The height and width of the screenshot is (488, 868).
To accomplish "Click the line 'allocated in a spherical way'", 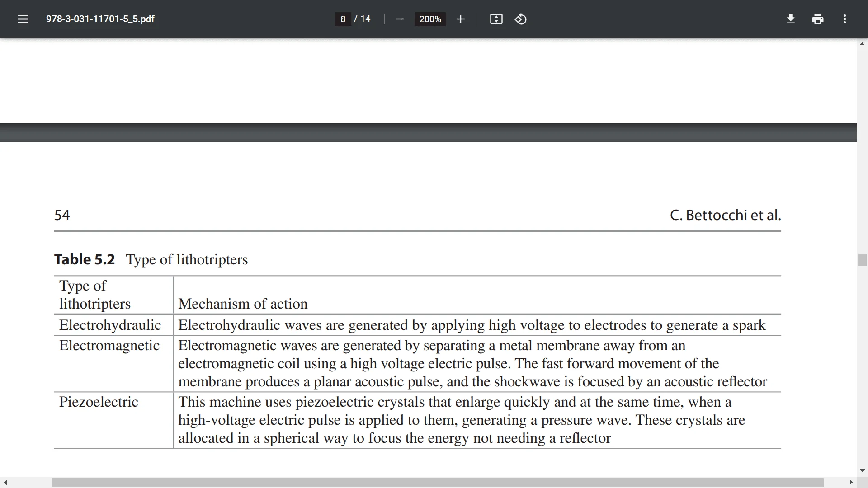I will [x=394, y=438].
